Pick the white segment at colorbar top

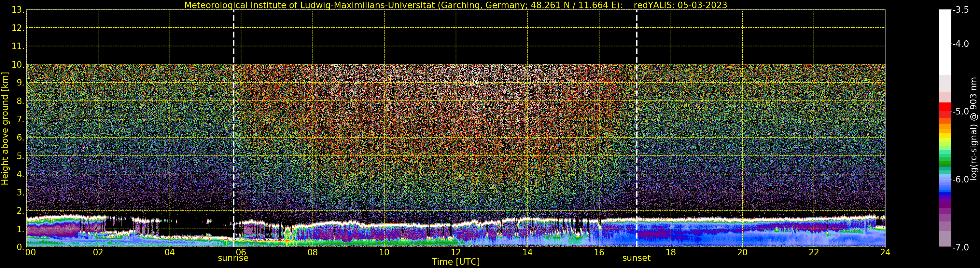[945, 42]
